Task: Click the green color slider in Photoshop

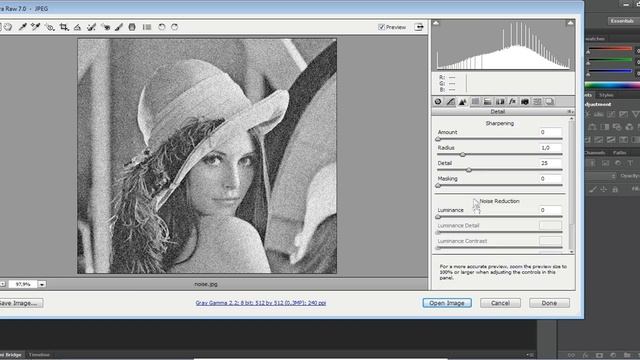Action: 610,60
